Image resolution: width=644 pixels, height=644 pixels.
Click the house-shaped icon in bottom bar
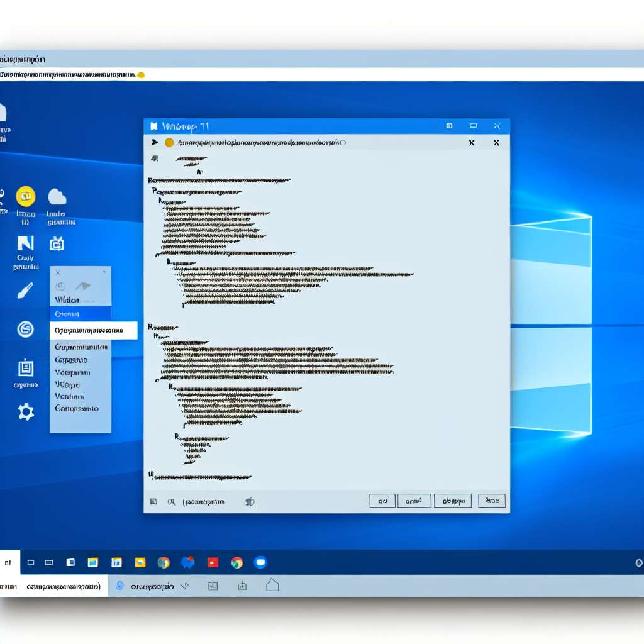[x=272, y=586]
